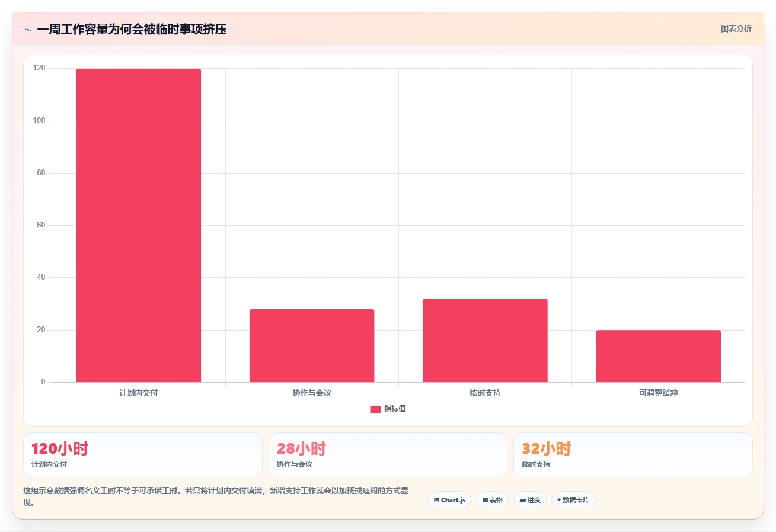Click 临时支持 caption under 32小时
This screenshot has height=532, width=776.
click(536, 464)
